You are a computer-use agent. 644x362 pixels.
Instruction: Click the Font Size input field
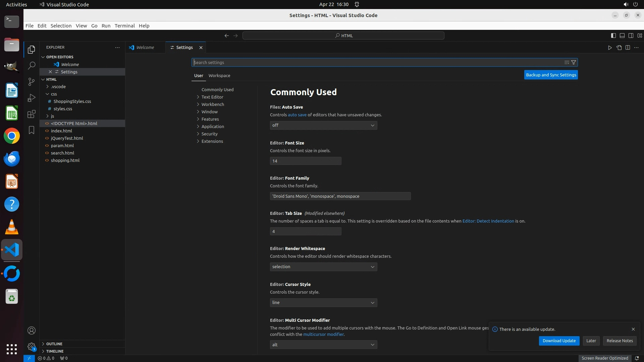point(305,161)
